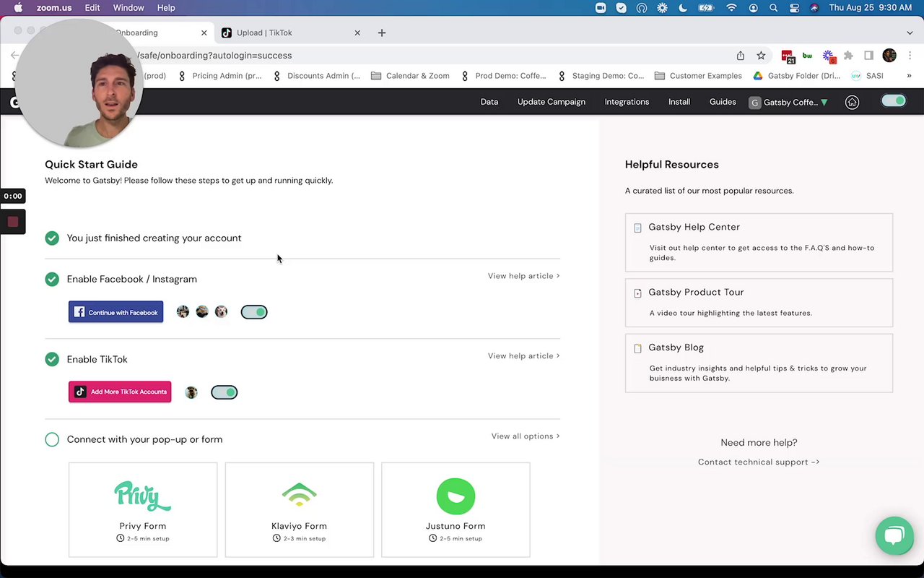Click the first Facebook account avatar
924x578 pixels.
coord(183,311)
